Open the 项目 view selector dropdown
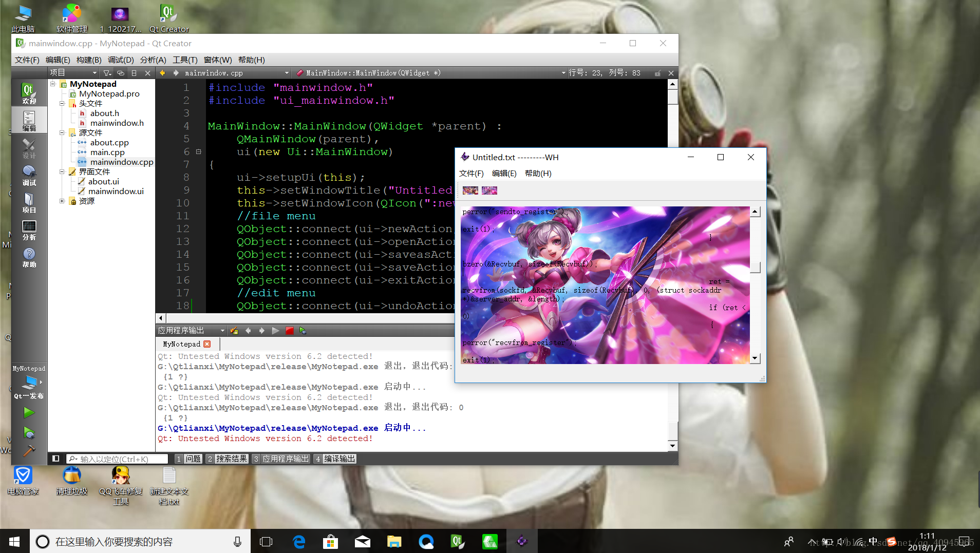The width and height of the screenshot is (980, 553). click(x=73, y=73)
